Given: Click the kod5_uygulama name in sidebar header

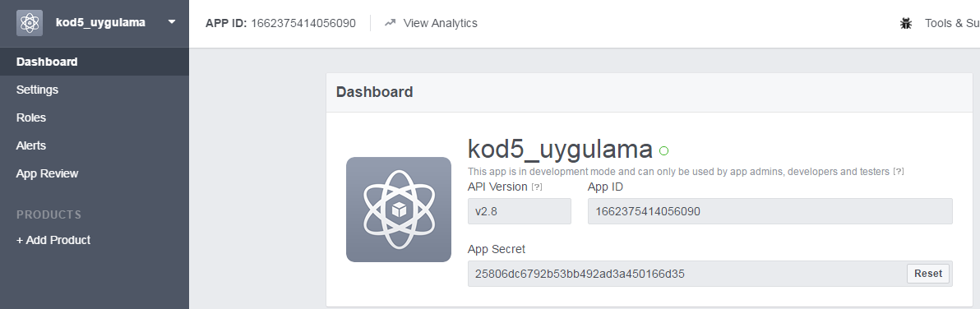Looking at the screenshot, I should point(100,22).
